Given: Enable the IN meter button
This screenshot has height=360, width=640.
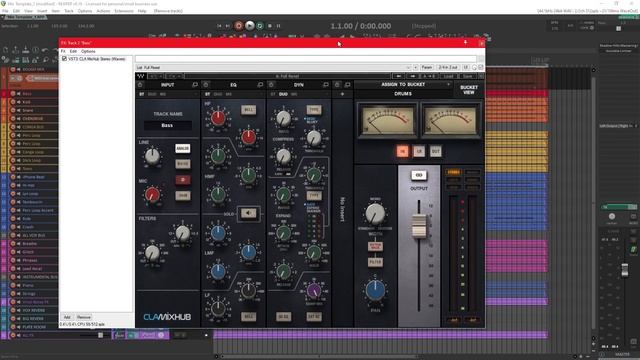Looking at the screenshot, I should [402, 151].
